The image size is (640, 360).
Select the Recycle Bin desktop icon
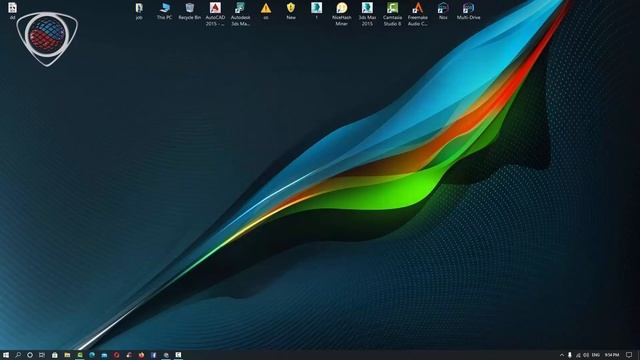click(x=190, y=11)
